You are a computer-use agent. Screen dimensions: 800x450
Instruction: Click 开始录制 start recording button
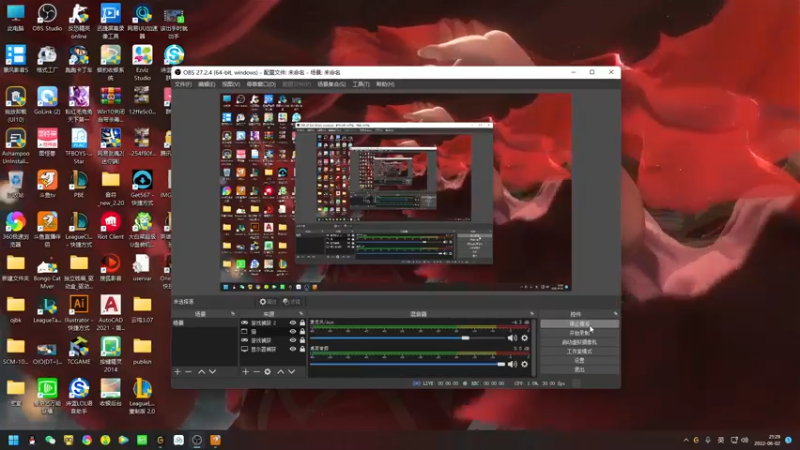coord(579,333)
